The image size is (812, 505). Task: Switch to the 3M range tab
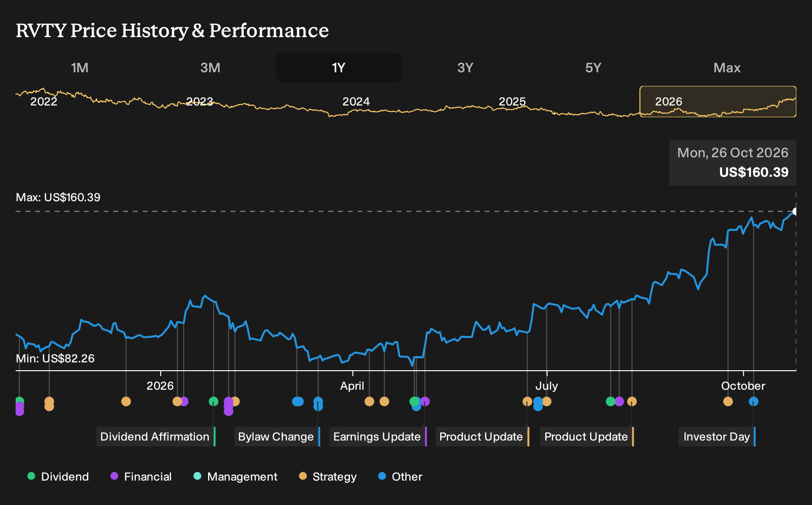pyautogui.click(x=210, y=67)
